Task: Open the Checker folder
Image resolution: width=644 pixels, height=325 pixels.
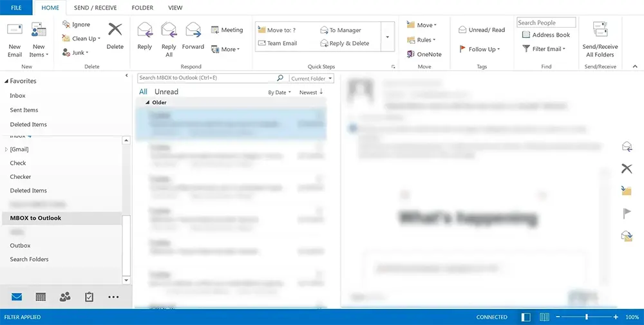Action: click(21, 177)
